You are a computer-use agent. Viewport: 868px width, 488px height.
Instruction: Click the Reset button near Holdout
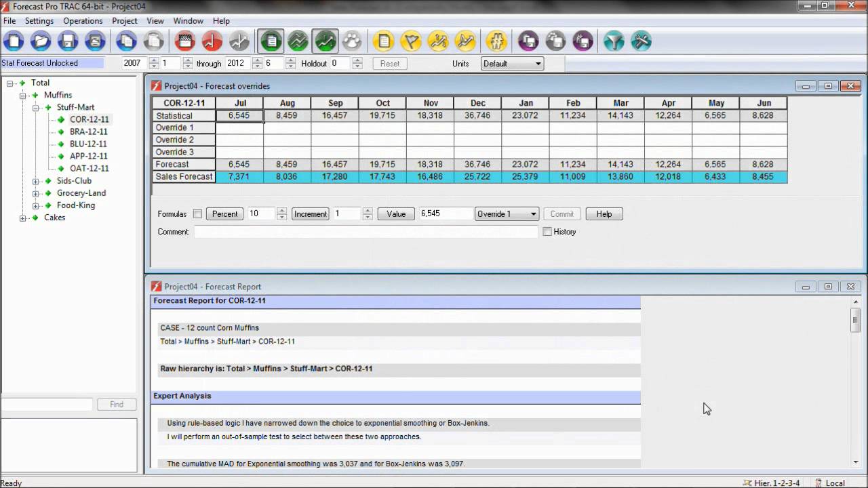tap(390, 64)
